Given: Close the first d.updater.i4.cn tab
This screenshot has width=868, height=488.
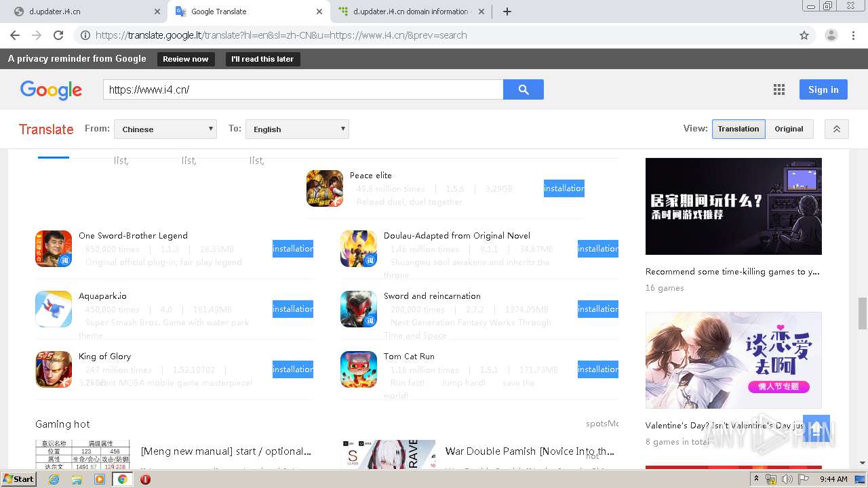Looking at the screenshot, I should tap(157, 12).
